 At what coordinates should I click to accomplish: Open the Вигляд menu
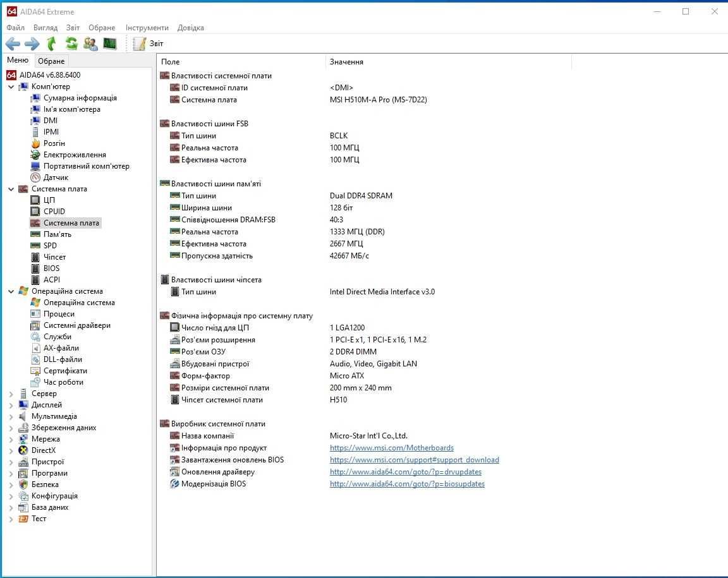coord(45,28)
